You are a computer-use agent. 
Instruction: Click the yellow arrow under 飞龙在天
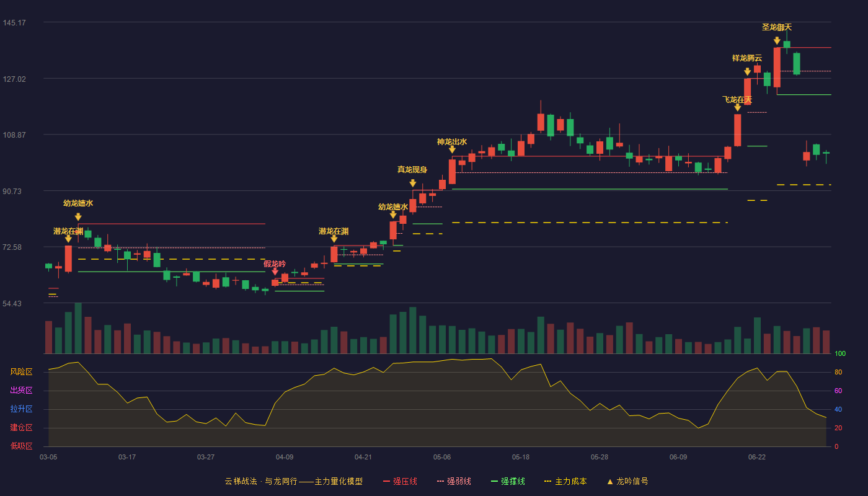point(737,107)
